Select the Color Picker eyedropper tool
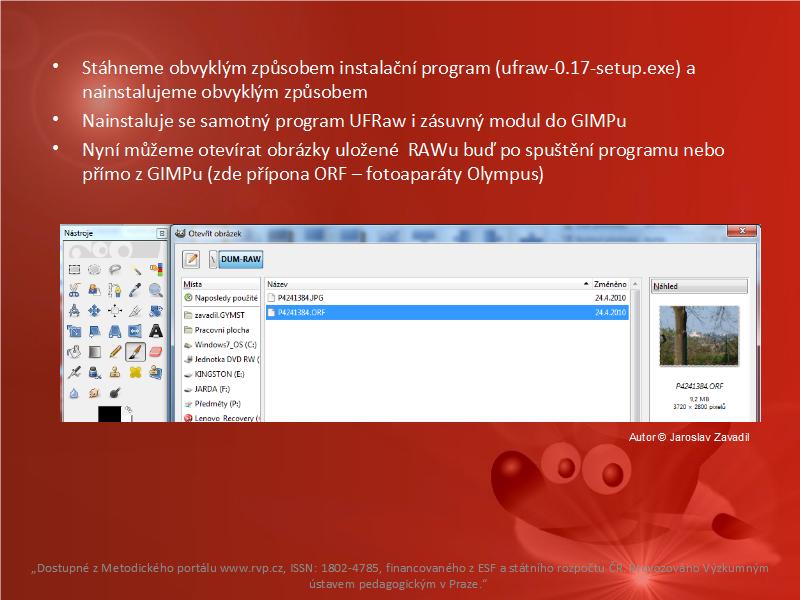The width and height of the screenshot is (800, 600). click(135, 290)
